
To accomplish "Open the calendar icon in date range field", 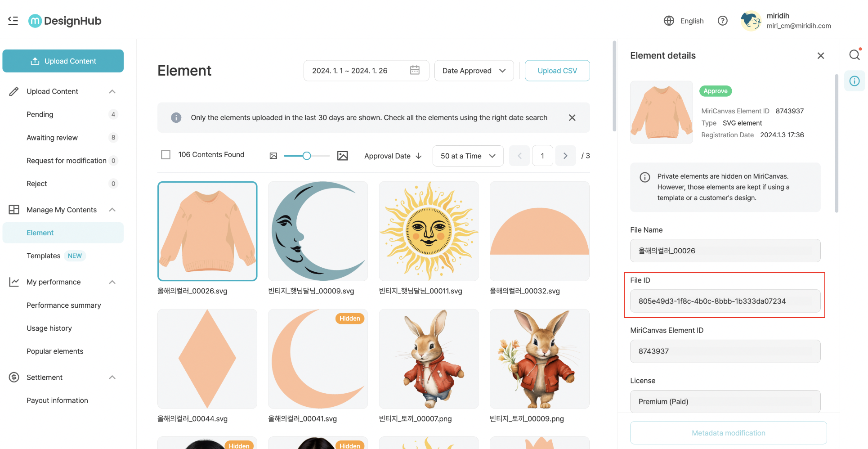I will [415, 71].
